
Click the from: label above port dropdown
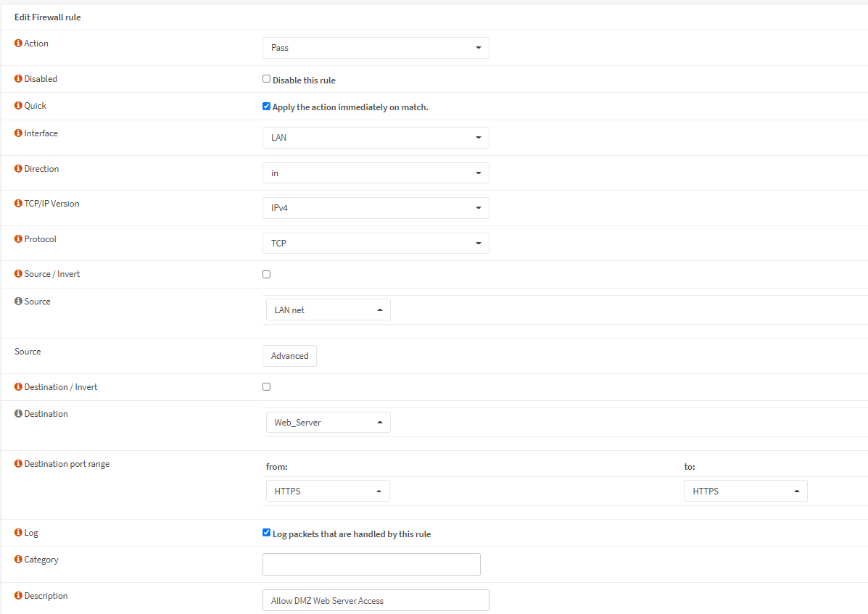click(x=277, y=467)
